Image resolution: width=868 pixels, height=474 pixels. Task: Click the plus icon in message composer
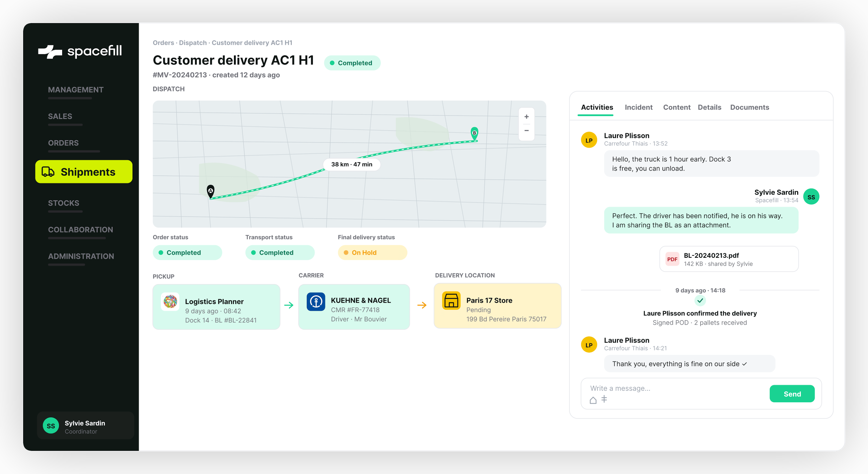click(604, 399)
